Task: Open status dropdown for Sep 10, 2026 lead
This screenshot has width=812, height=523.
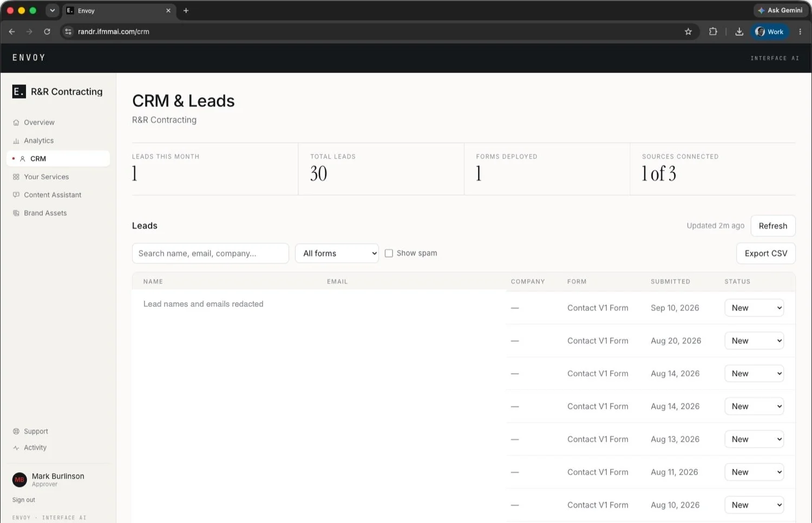Action: [x=754, y=308]
